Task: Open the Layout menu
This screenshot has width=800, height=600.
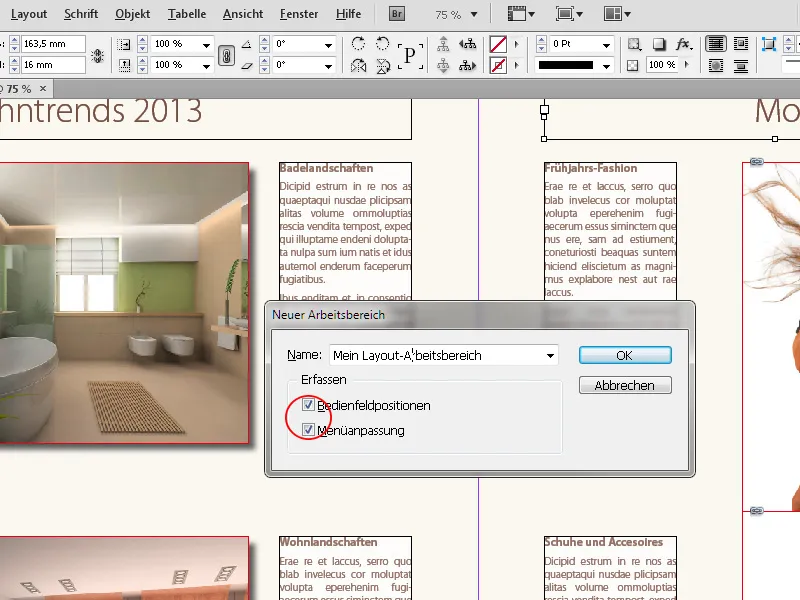Action: pyautogui.click(x=29, y=14)
